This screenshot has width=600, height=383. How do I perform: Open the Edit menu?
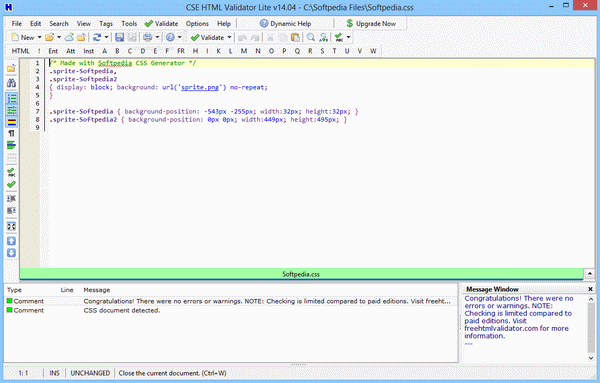point(36,23)
